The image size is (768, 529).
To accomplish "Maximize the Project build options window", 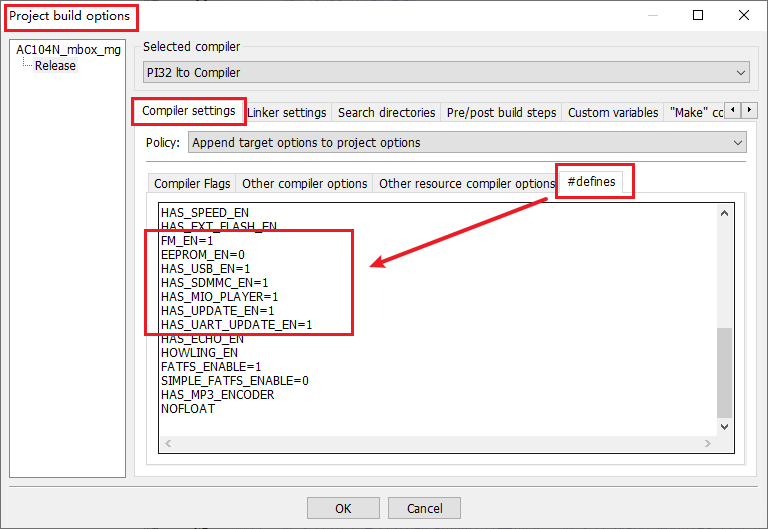I will (698, 15).
